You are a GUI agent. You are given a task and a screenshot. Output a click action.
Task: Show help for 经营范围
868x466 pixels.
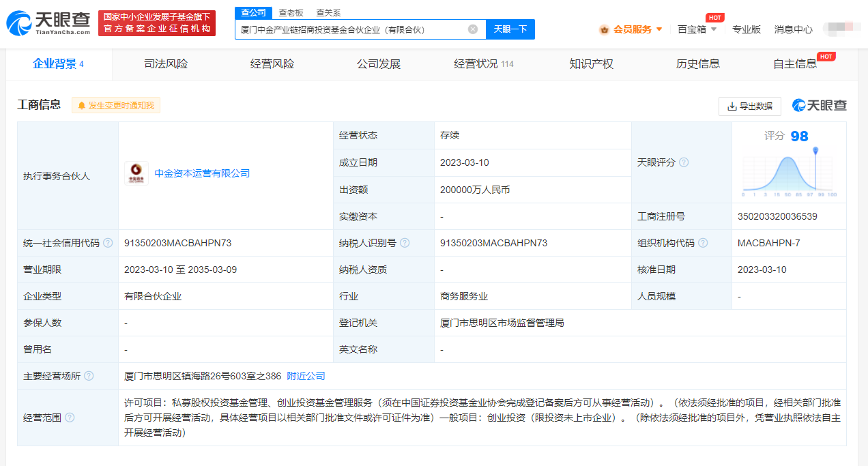(70, 418)
